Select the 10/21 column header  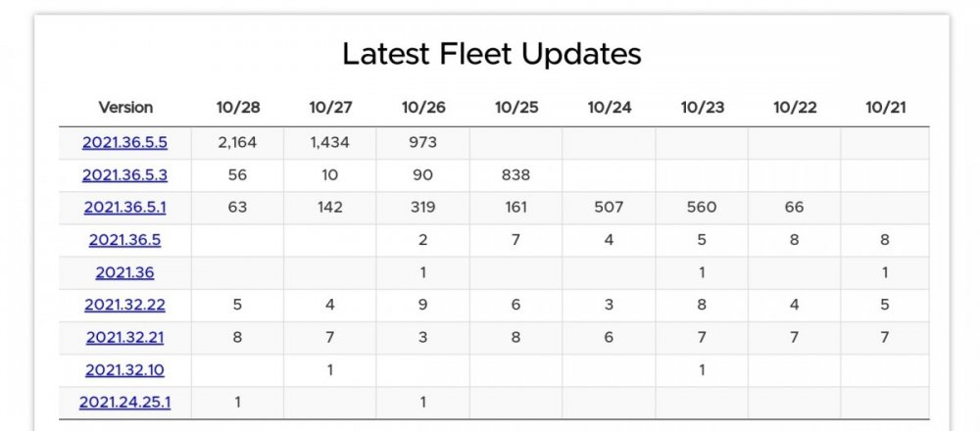pos(886,108)
